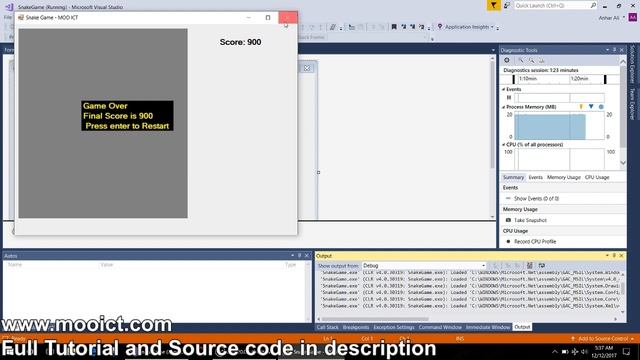This screenshot has height=360, width=640.
Task: Click Show Events (0 of 0) link
Action: point(536,198)
